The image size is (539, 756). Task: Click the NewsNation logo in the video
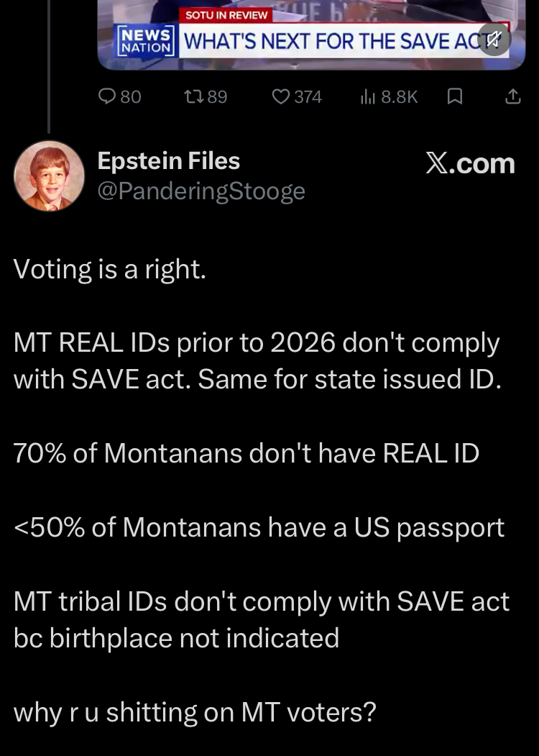pos(145,40)
